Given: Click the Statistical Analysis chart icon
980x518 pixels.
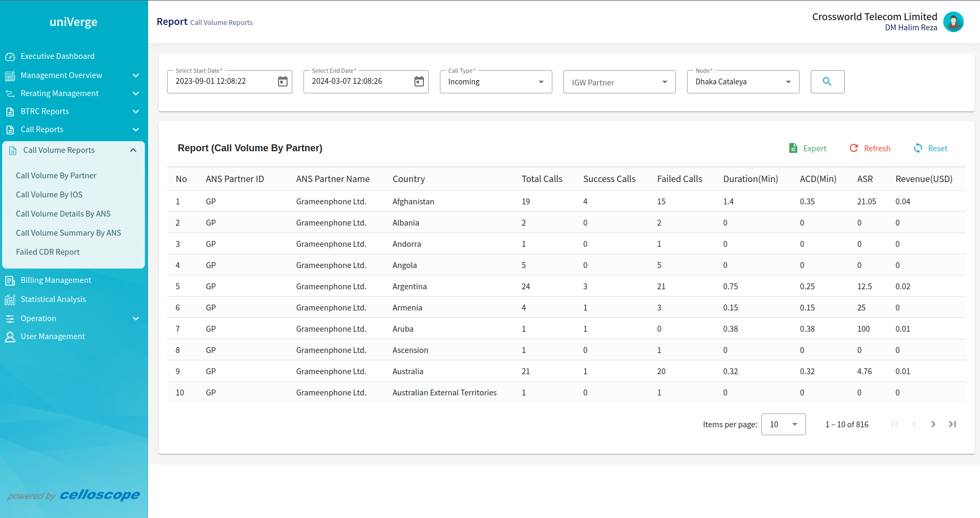Looking at the screenshot, I should point(10,300).
